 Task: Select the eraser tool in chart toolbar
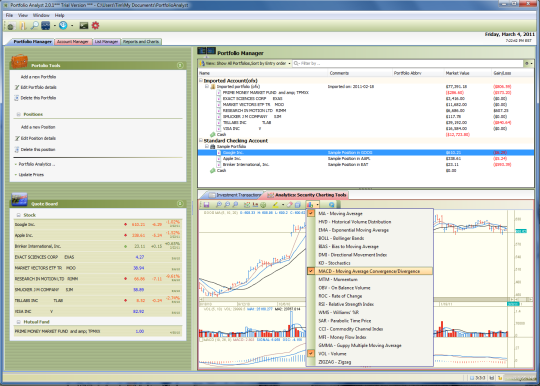[x=290, y=205]
